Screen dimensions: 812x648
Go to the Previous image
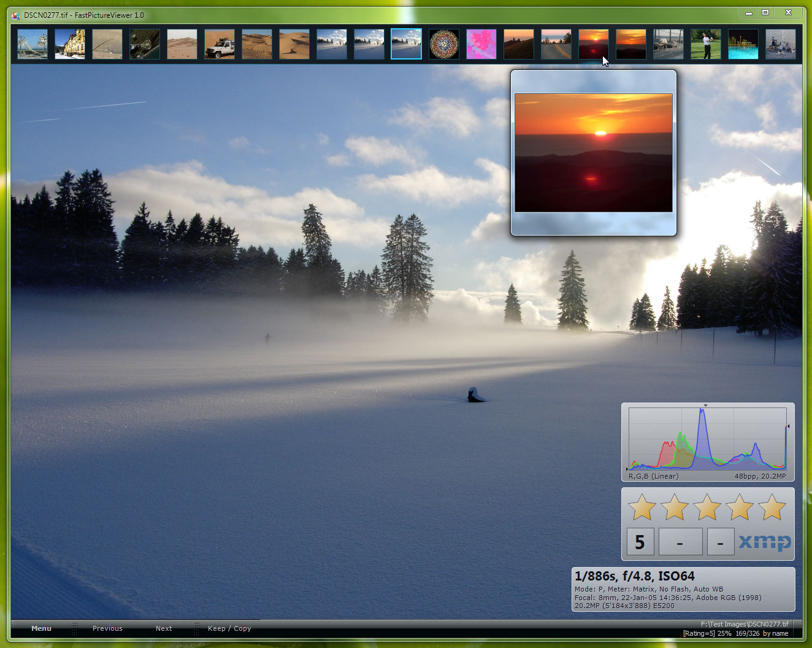click(x=107, y=628)
